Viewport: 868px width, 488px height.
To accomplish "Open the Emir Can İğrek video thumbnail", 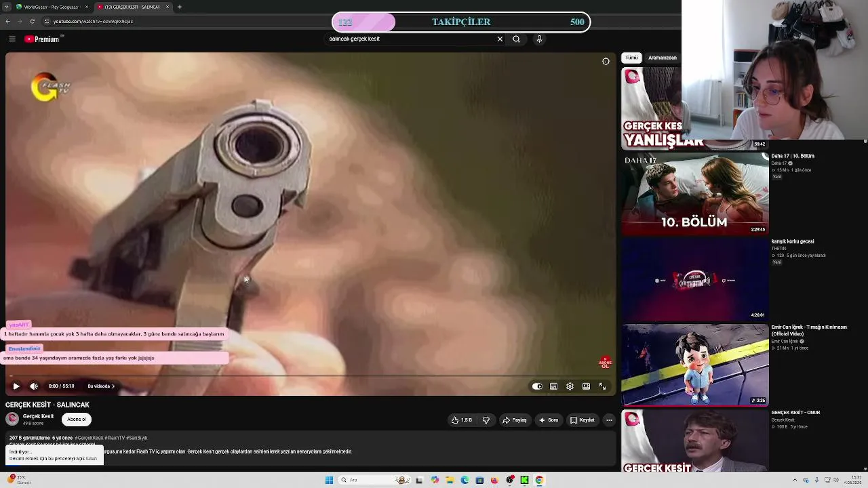I will coord(695,365).
